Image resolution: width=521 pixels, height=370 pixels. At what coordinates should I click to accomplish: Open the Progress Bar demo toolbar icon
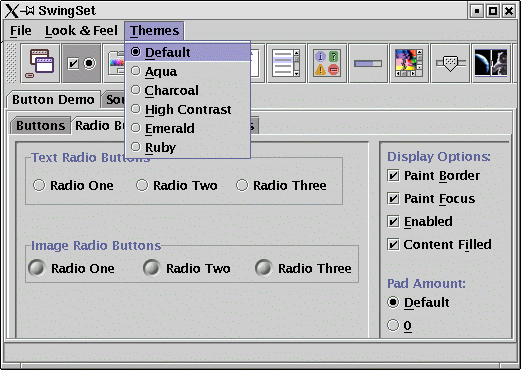click(368, 63)
